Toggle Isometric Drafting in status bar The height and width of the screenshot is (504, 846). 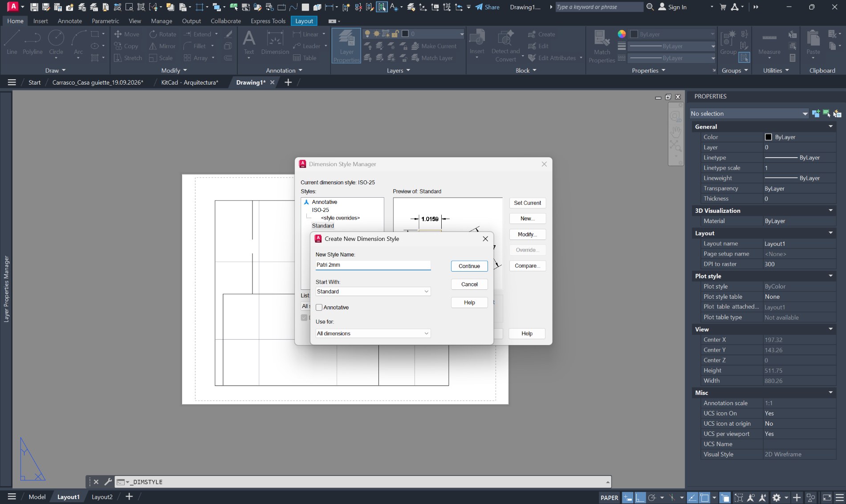[x=672, y=497]
